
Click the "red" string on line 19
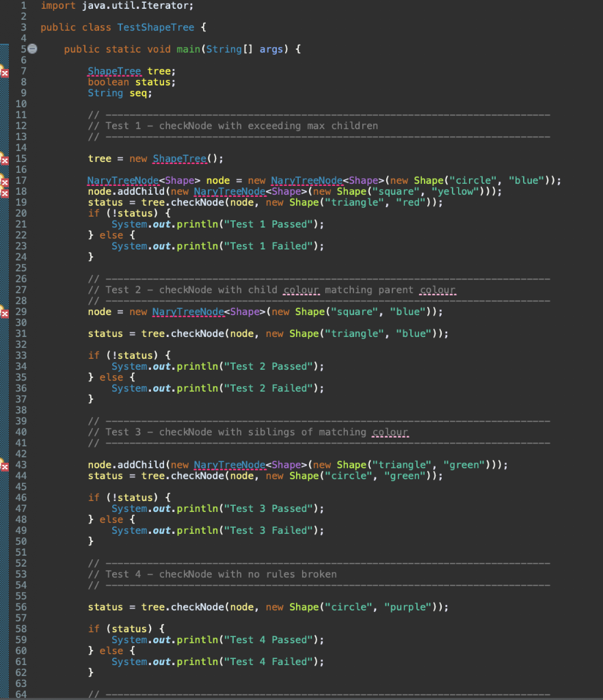click(x=411, y=202)
